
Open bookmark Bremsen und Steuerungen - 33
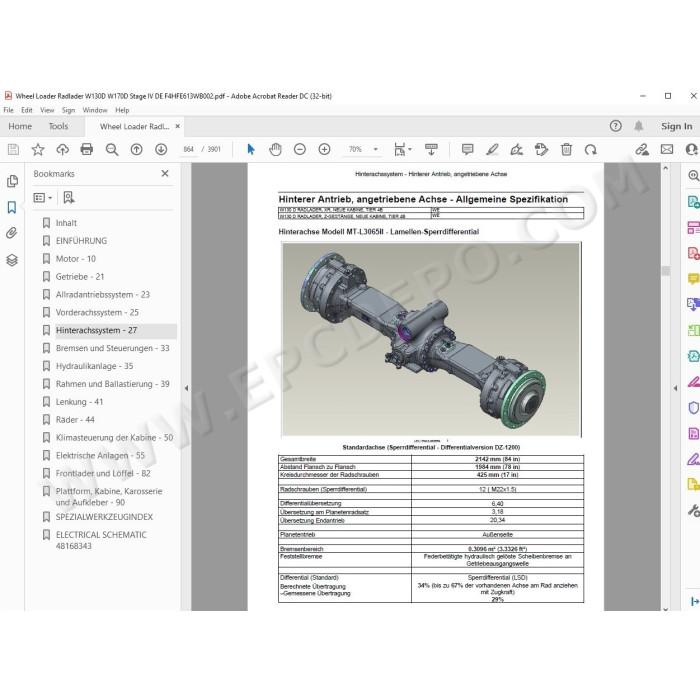tap(112, 348)
